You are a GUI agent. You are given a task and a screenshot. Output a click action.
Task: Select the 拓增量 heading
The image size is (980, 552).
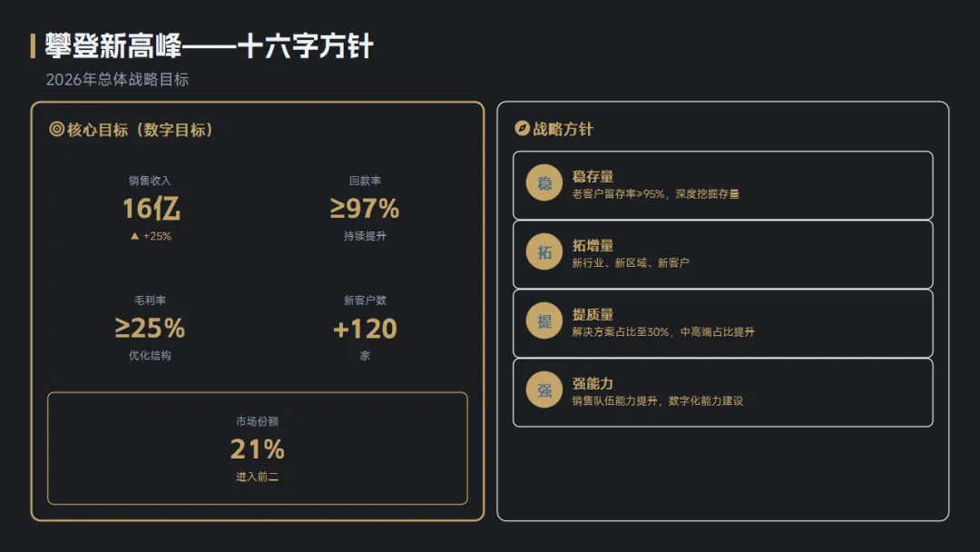click(x=593, y=245)
